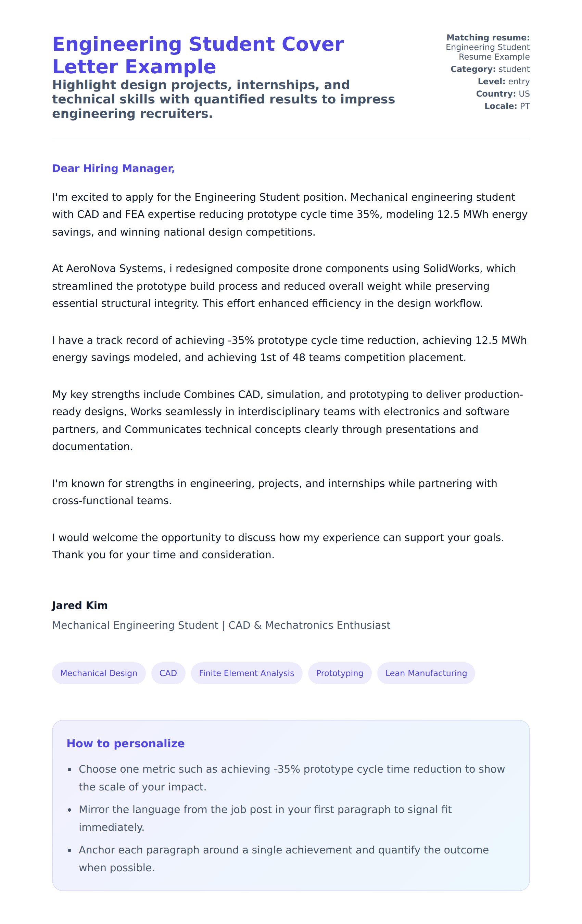Click the 'Country: US' metadata line
This screenshot has height=924, width=582.
(503, 93)
